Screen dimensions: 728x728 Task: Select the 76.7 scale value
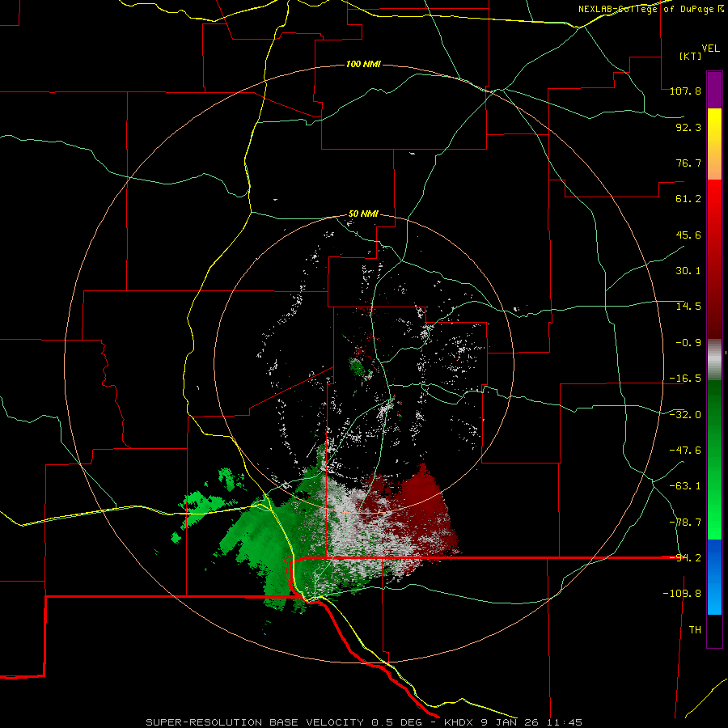[x=688, y=163]
